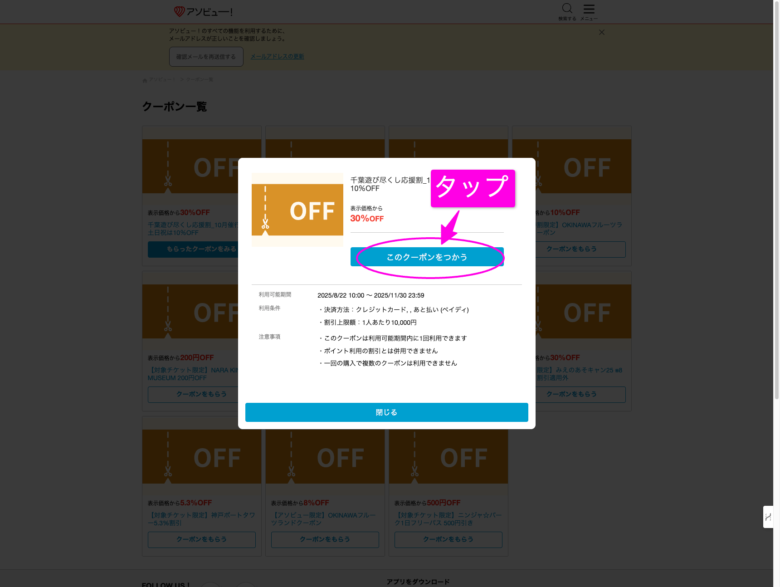780x587 pixels.
Task: Click the page vertical scrollbar
Action: click(777, 199)
